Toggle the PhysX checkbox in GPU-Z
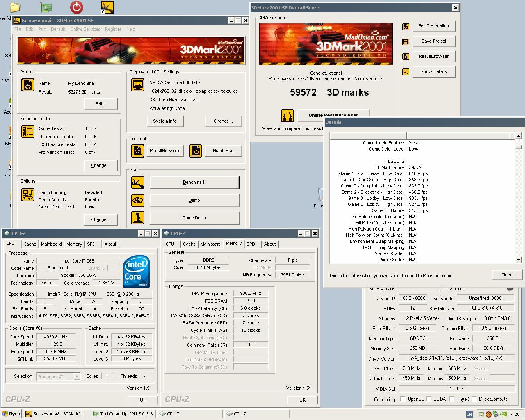Viewport: 525px width, 420px height. 452,399
